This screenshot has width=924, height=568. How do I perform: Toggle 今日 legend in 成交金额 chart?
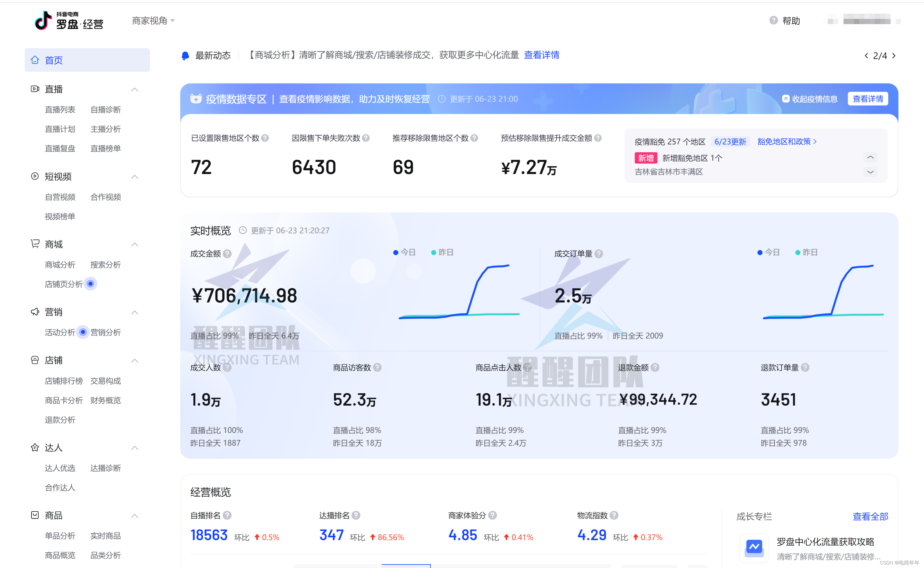point(404,252)
